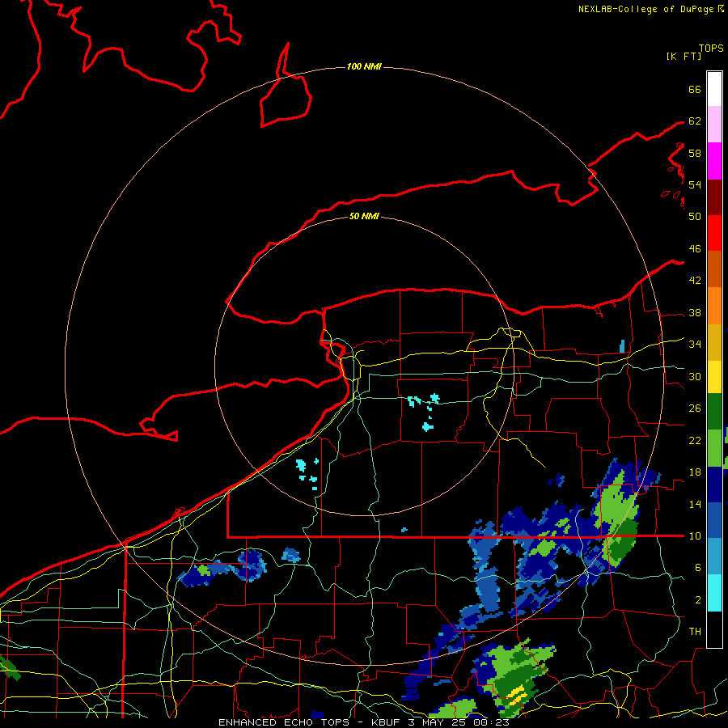
Task: Click the yellow legend swatch
Action: click(x=714, y=377)
